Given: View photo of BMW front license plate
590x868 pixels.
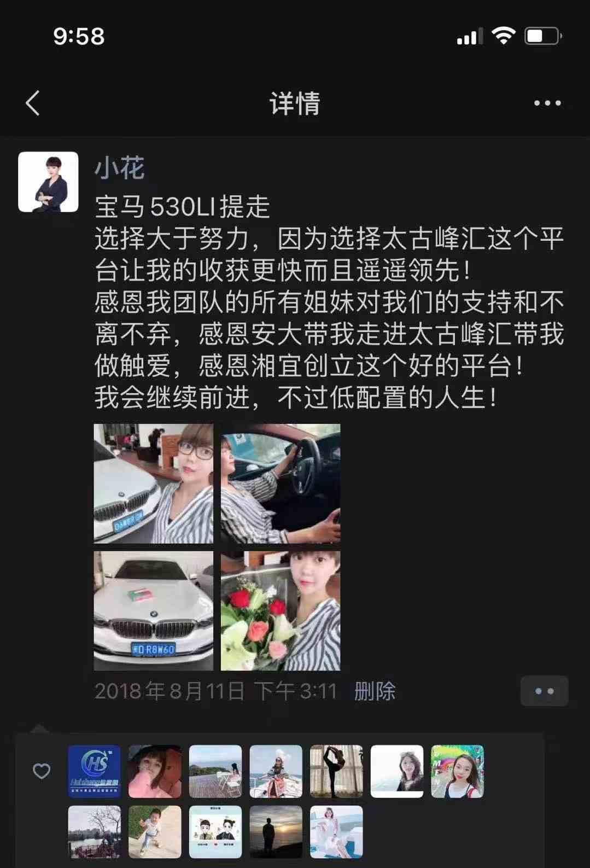Looking at the screenshot, I should tap(154, 610).
